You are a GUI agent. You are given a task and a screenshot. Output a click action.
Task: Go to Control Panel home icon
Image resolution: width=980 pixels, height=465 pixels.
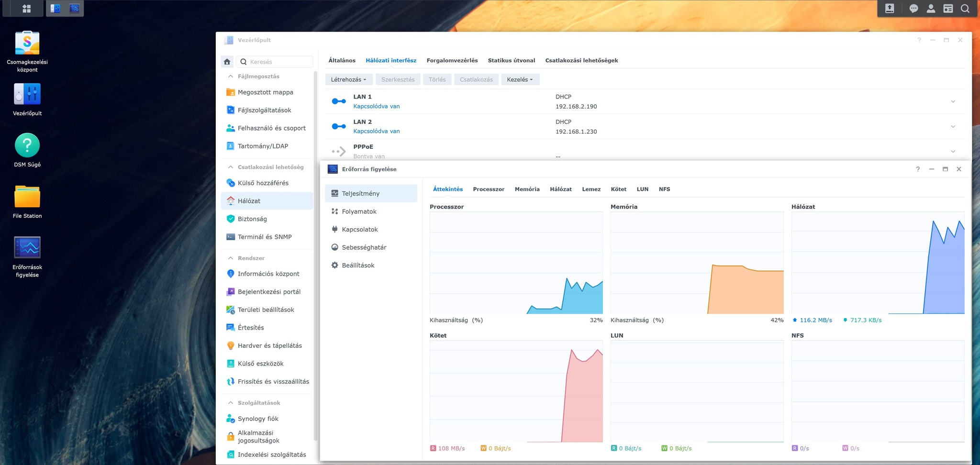pos(227,62)
